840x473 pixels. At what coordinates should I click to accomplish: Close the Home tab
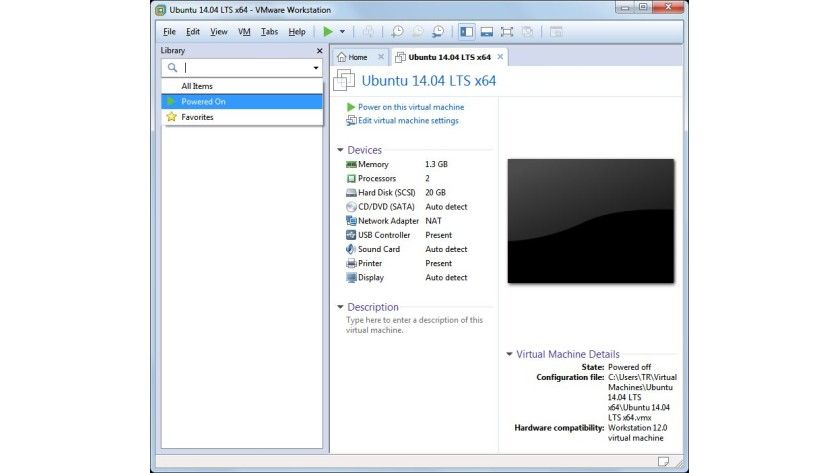click(381, 57)
